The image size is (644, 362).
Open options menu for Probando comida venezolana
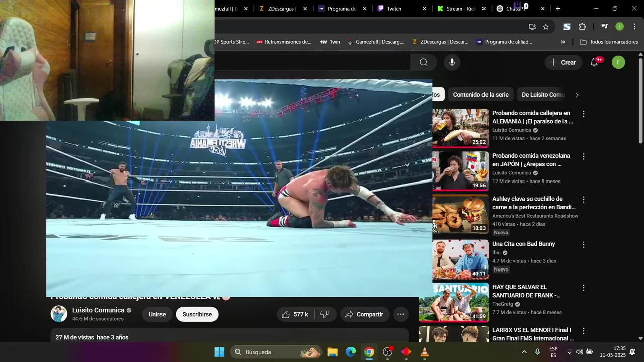click(584, 157)
